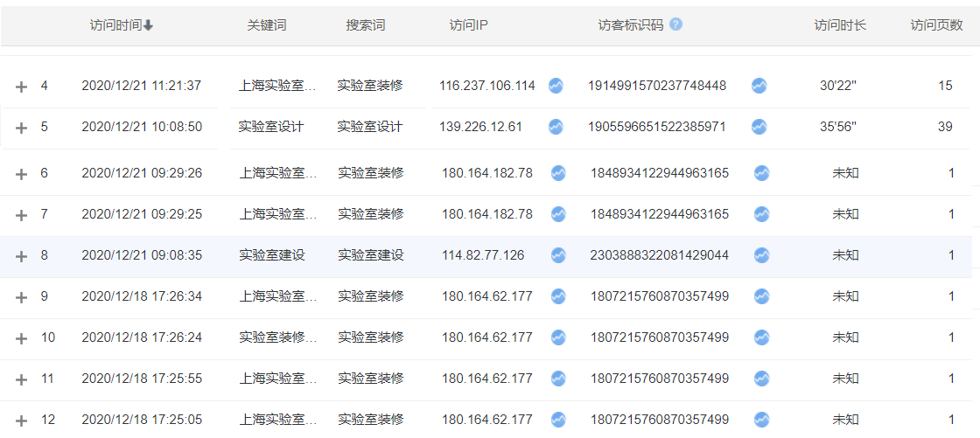Sort by 访问时间 column header

point(121,25)
